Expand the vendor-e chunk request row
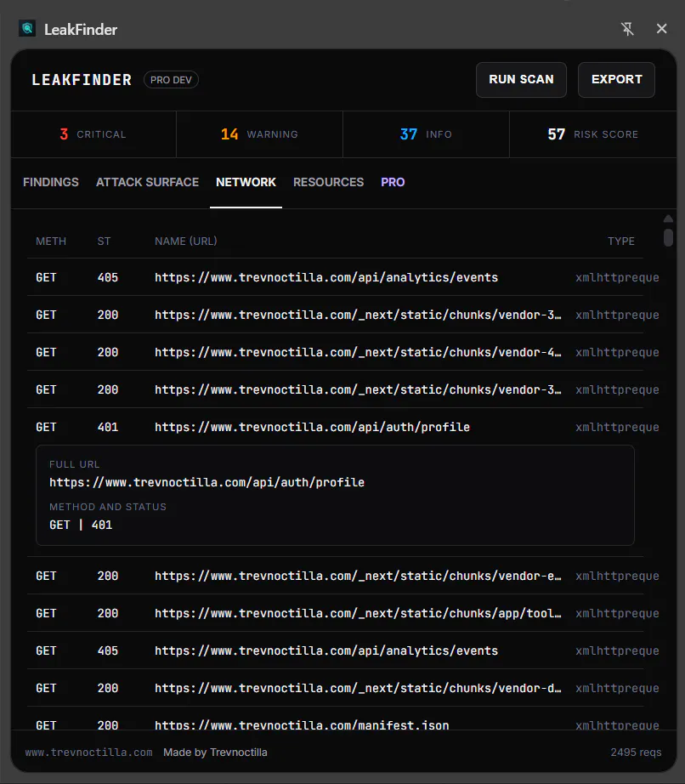The image size is (685, 784). click(x=335, y=576)
